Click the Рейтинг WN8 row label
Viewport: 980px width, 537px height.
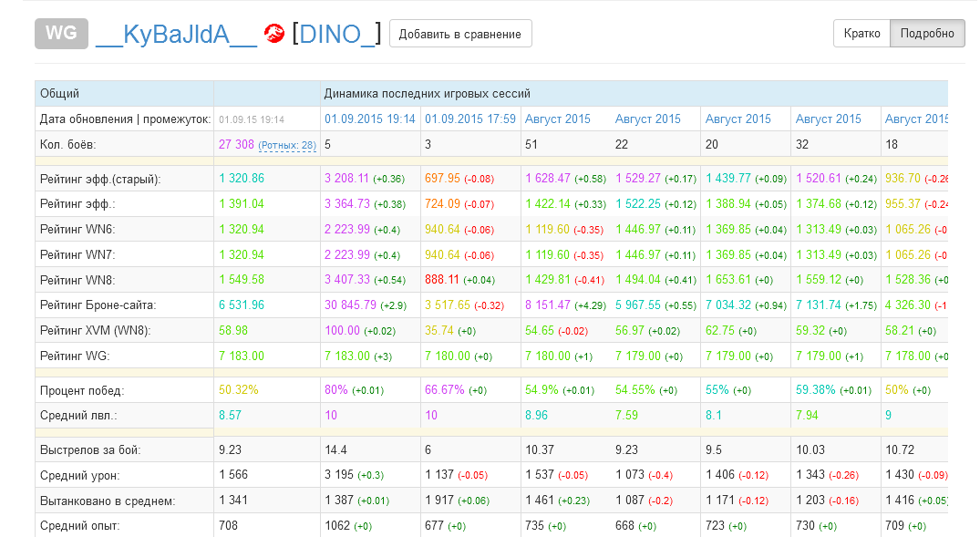click(77, 280)
